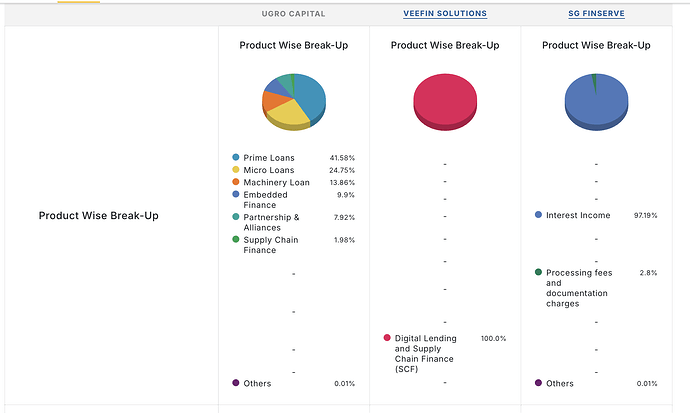Click the Prime Loans blue legend dot

pos(236,157)
